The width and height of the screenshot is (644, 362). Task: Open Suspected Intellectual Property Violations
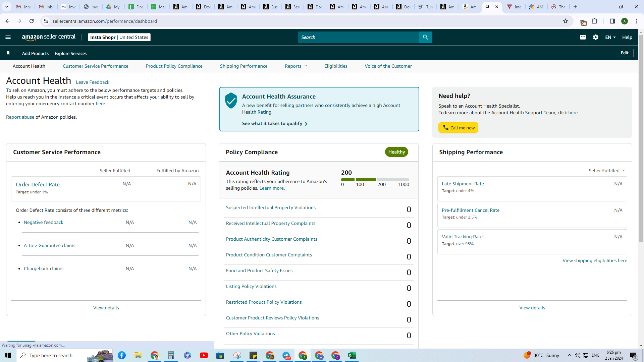click(271, 207)
